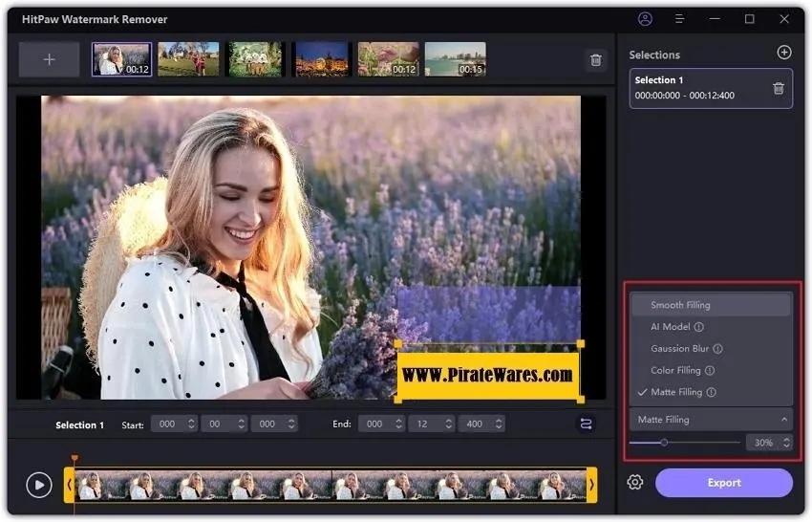
Task: Click the top-right handle of watermark selection
Action: (581, 343)
